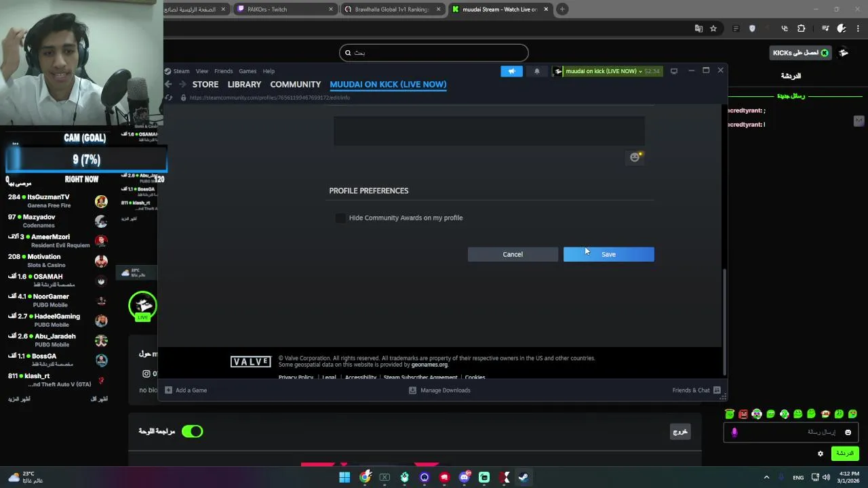
Task: Click the Kick chat message input
Action: (x=790, y=432)
